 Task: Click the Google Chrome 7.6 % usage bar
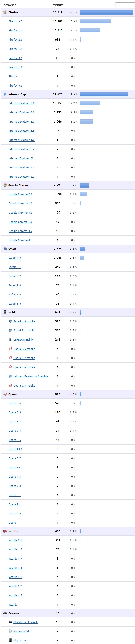pos(84,185)
